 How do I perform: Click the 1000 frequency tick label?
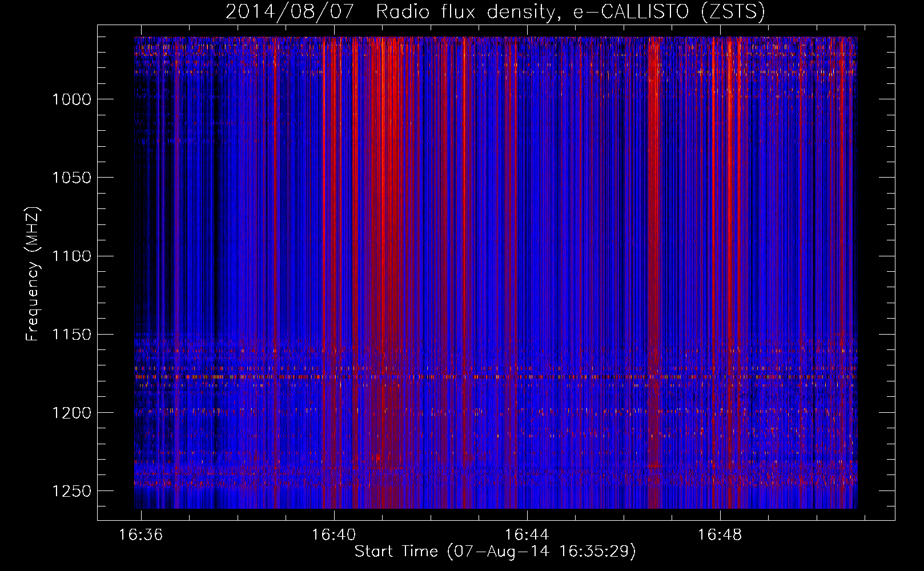click(x=71, y=99)
